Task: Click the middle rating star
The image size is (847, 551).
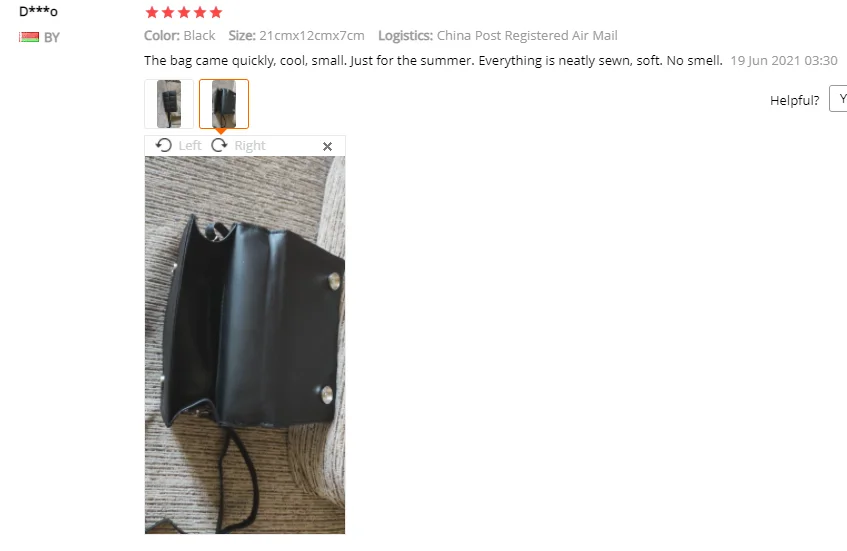Action: (x=184, y=12)
